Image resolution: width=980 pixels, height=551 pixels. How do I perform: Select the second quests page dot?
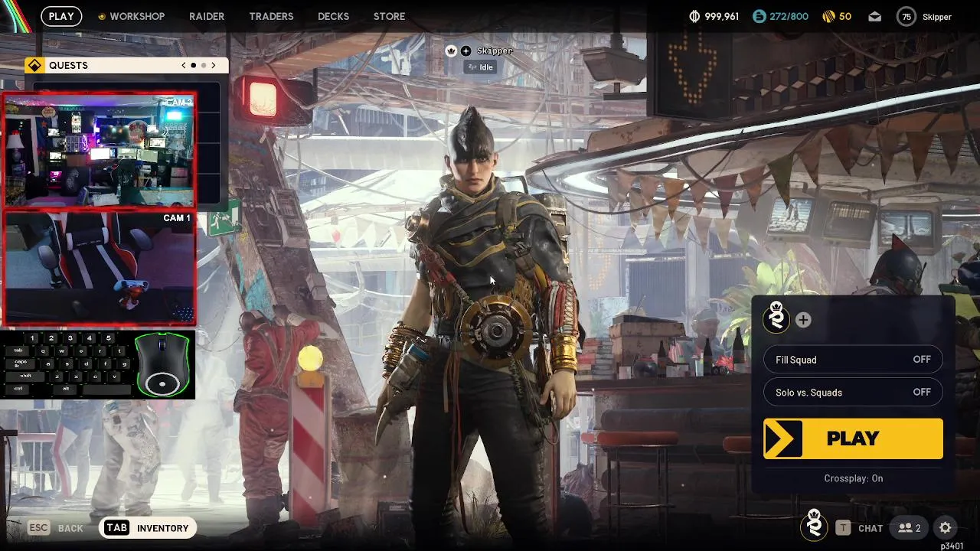204,65
